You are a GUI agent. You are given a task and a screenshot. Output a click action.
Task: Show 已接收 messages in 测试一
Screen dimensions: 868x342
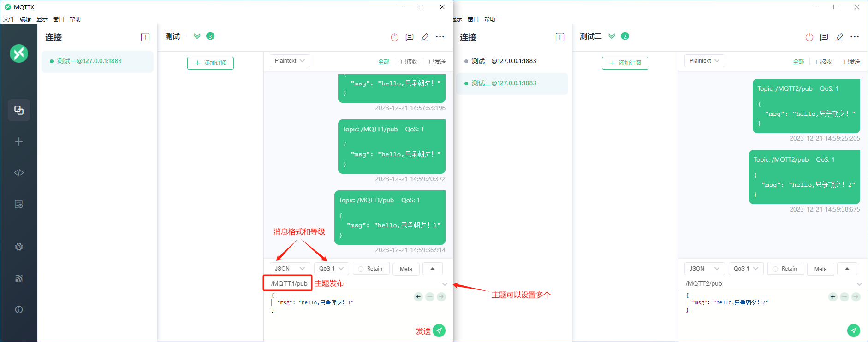coord(409,61)
